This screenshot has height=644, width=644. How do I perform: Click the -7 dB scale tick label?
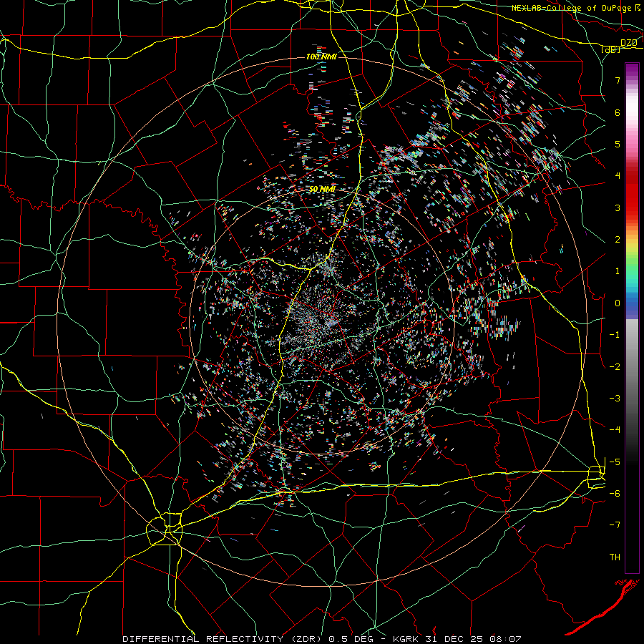(615, 525)
